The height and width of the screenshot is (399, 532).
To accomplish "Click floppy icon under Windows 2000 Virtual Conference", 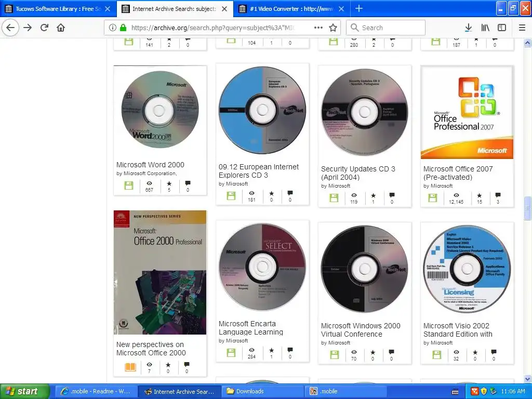I will click(335, 354).
